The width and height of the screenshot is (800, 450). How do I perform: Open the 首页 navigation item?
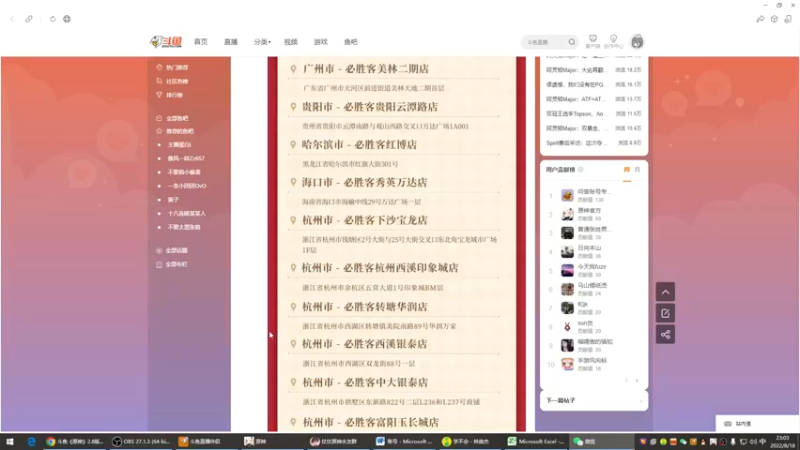click(x=201, y=42)
